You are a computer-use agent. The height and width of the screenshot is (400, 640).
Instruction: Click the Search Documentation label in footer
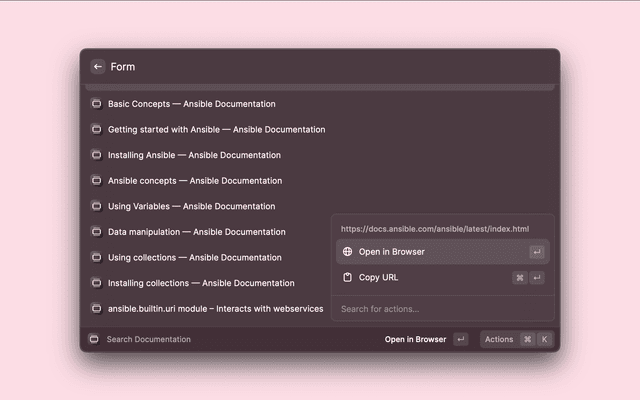tap(148, 339)
